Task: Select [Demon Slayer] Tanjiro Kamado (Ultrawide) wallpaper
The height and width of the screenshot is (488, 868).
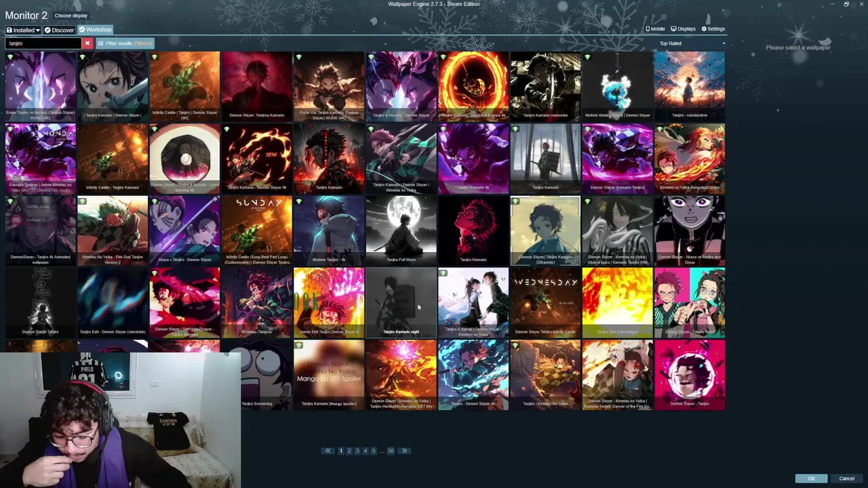Action: 545,231
